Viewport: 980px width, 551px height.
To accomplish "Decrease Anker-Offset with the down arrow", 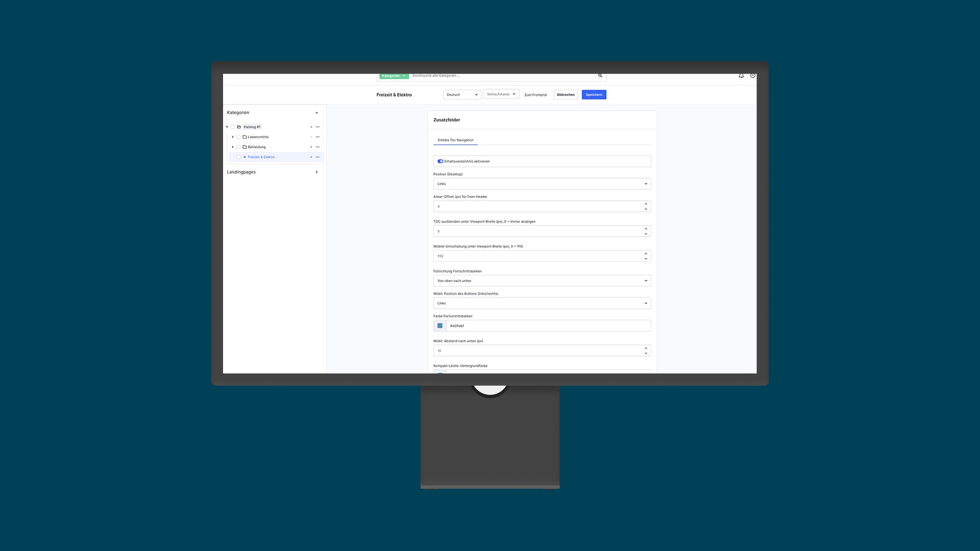I will point(646,209).
